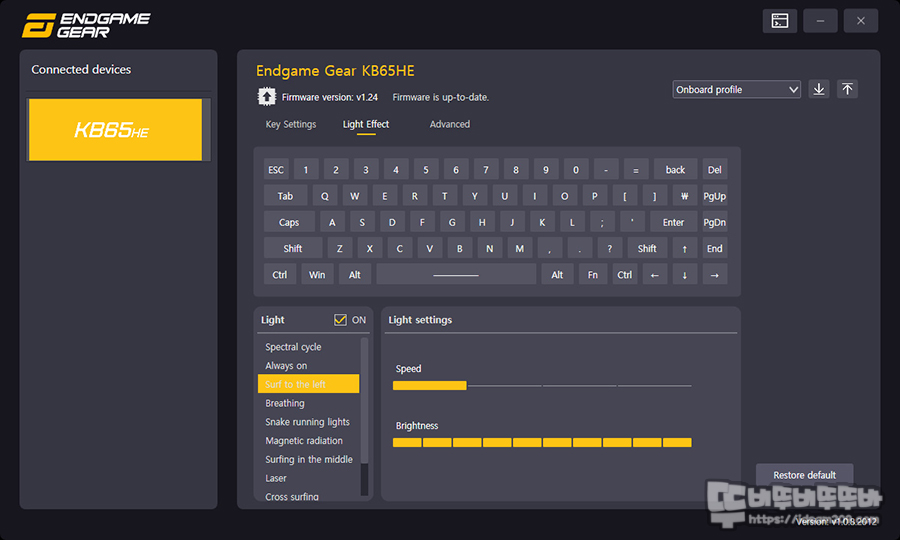Click the D key on keyboard layout
This screenshot has width=900, height=540.
click(x=392, y=222)
